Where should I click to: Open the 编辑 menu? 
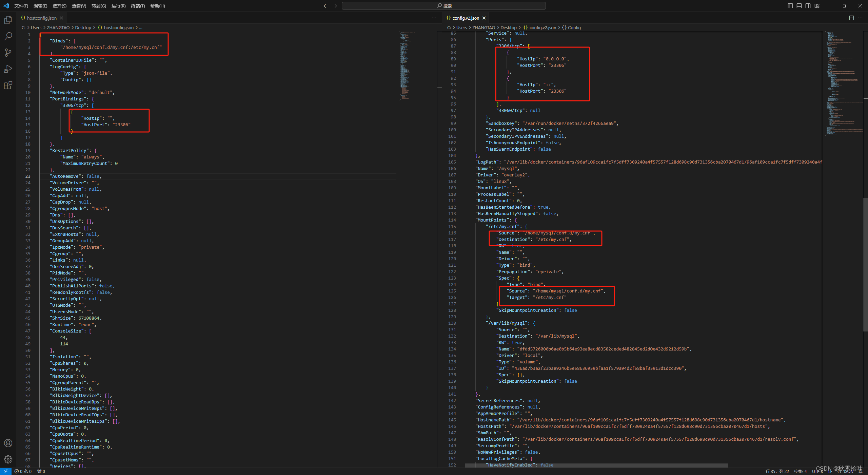(x=40, y=6)
